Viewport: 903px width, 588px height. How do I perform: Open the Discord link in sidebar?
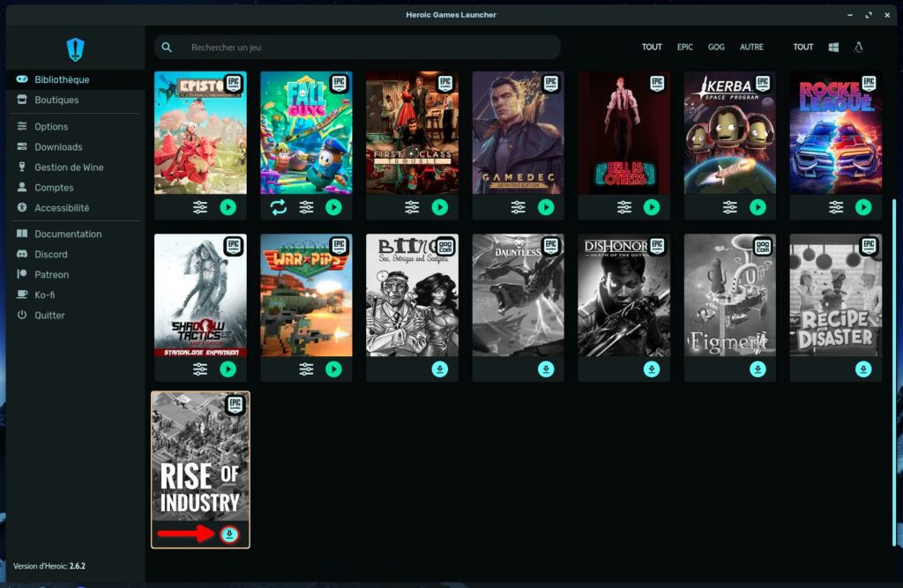click(x=51, y=254)
